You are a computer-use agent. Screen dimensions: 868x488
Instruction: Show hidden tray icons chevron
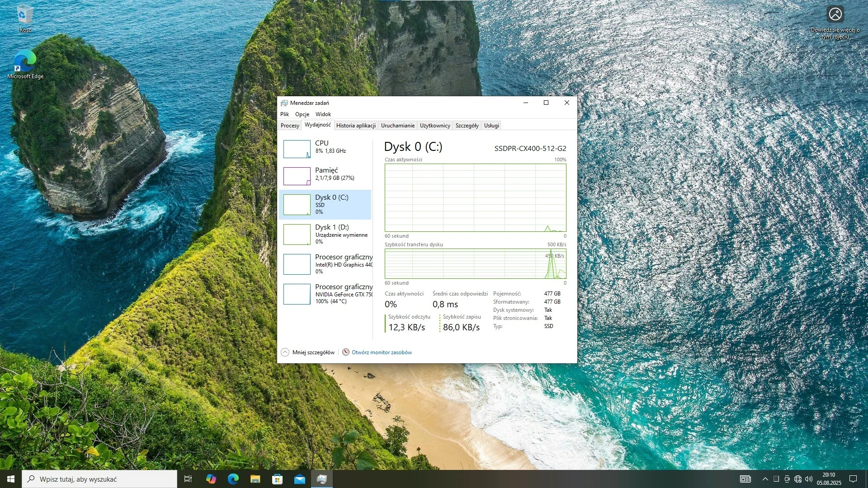(x=765, y=479)
